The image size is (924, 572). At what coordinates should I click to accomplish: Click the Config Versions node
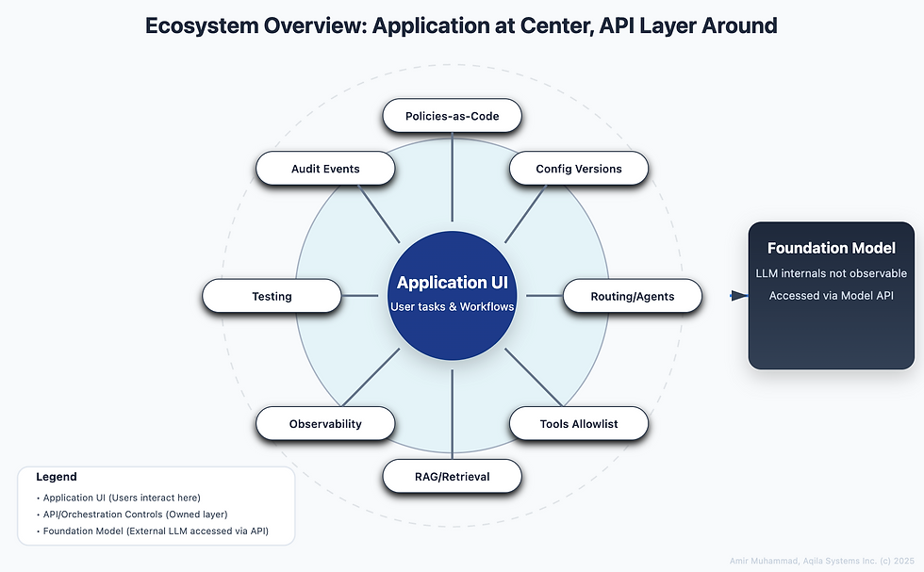click(x=579, y=168)
